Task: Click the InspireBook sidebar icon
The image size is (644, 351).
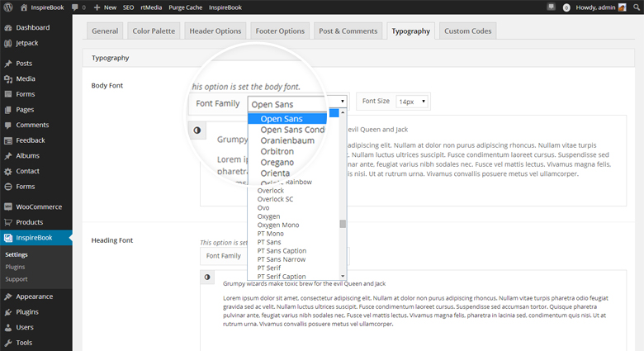Action: (x=7, y=238)
